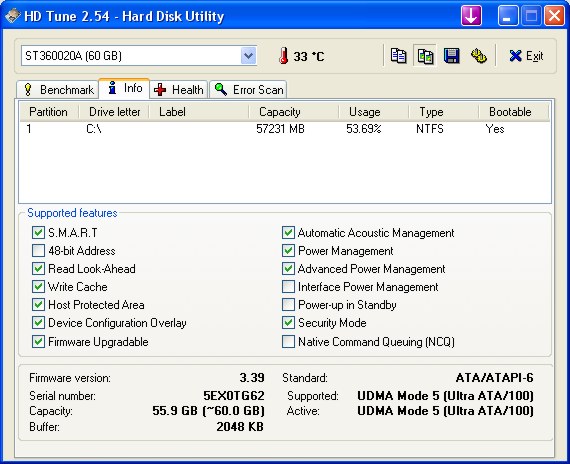This screenshot has height=464, width=570.
Task: Exit the application via Exit button
Action: click(526, 56)
